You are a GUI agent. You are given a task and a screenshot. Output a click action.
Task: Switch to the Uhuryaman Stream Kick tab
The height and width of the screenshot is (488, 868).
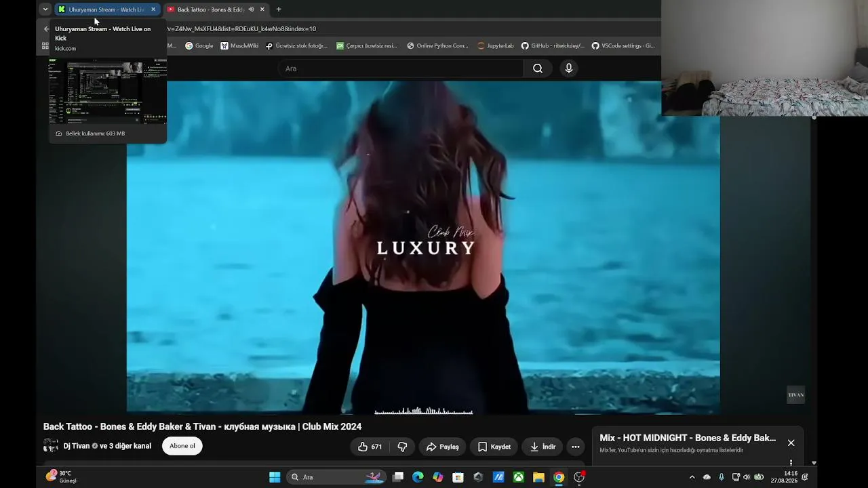(107, 9)
